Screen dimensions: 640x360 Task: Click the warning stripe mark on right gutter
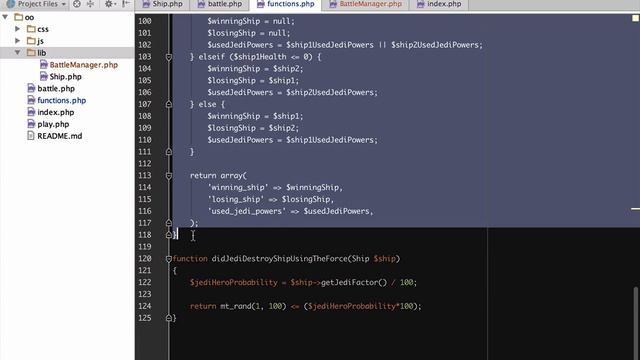[x=635, y=209]
